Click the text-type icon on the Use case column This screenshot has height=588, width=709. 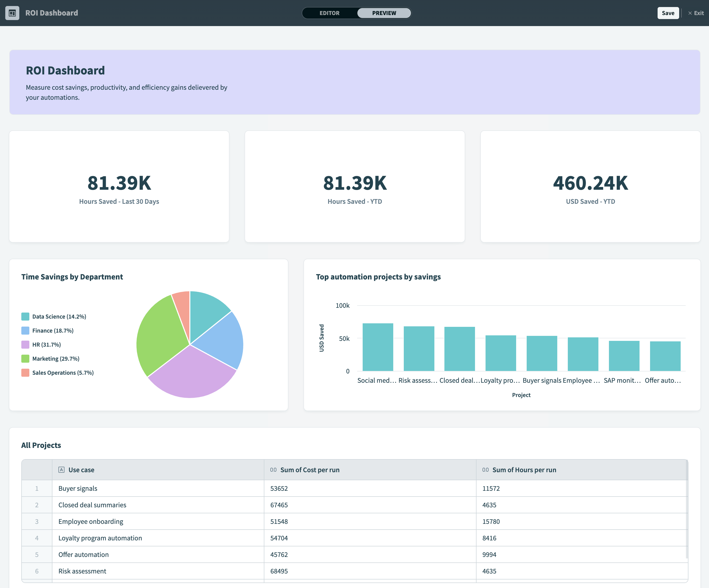tap(61, 469)
